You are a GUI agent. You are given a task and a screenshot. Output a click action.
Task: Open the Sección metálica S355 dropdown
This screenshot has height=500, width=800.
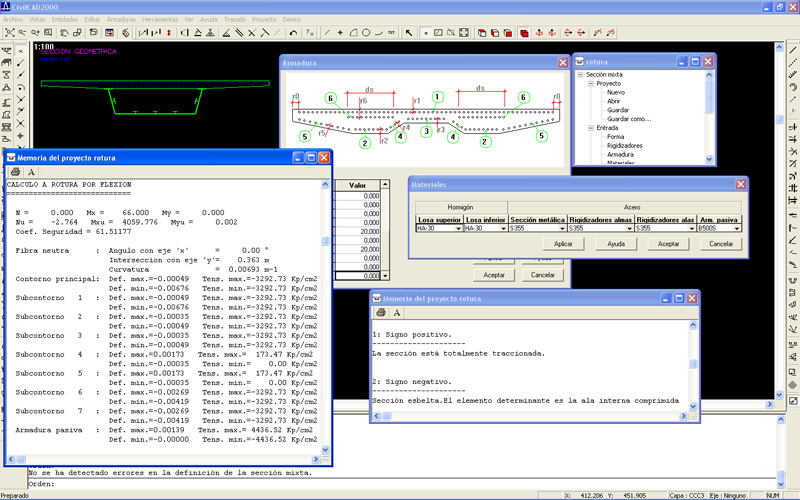click(x=561, y=229)
